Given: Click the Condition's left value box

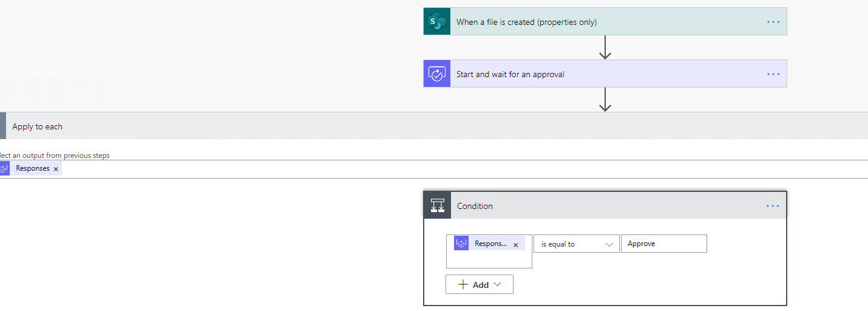Looking at the screenshot, I should tap(489, 251).
